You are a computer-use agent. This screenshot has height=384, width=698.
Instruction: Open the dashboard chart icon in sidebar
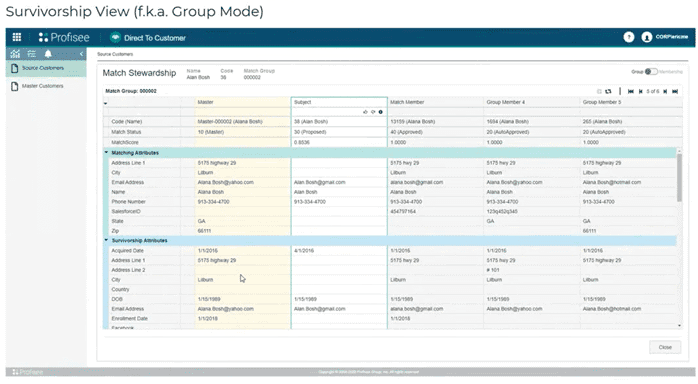click(x=15, y=54)
